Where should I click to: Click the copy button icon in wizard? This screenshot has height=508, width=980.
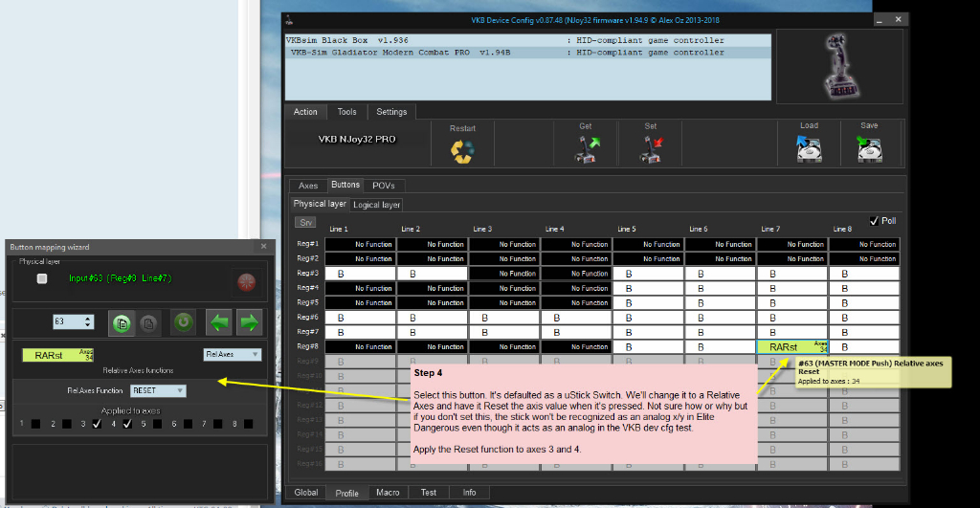[x=122, y=323]
